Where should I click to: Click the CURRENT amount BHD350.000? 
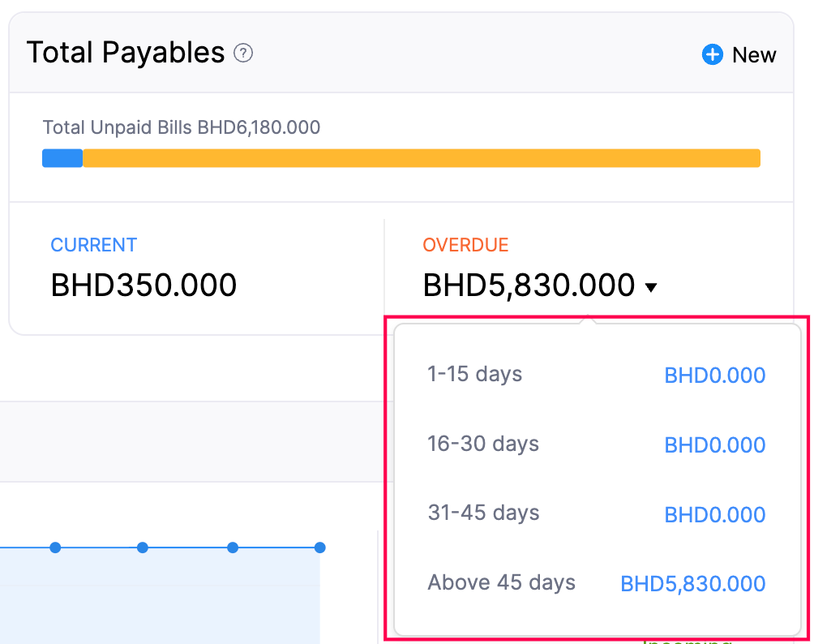pyautogui.click(x=143, y=285)
